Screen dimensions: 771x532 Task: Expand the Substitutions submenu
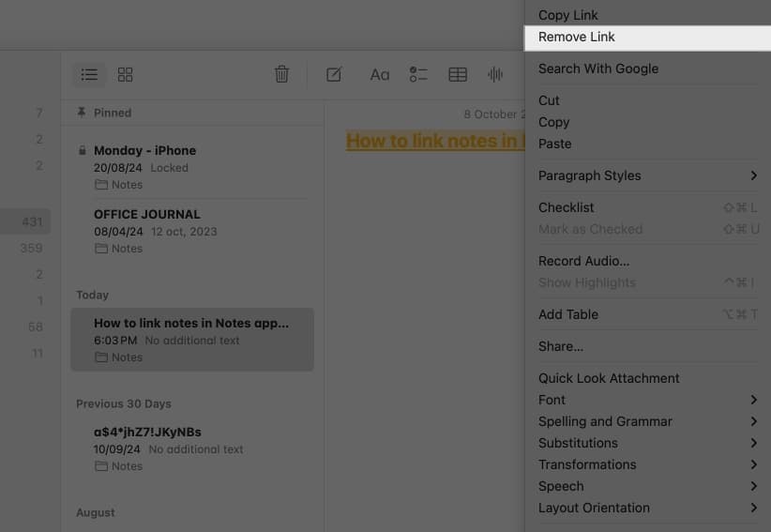pyautogui.click(x=647, y=444)
